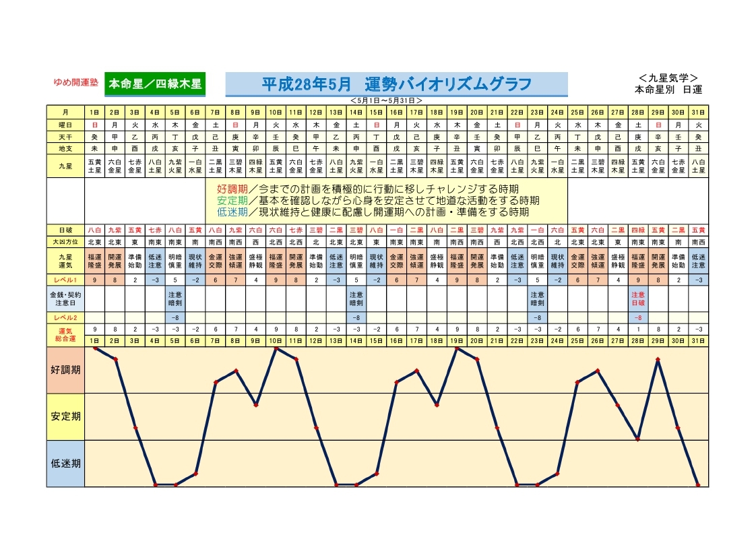This screenshot has width=756, height=535.
Task: Click the 天干 row header cell
Action: coord(65,137)
